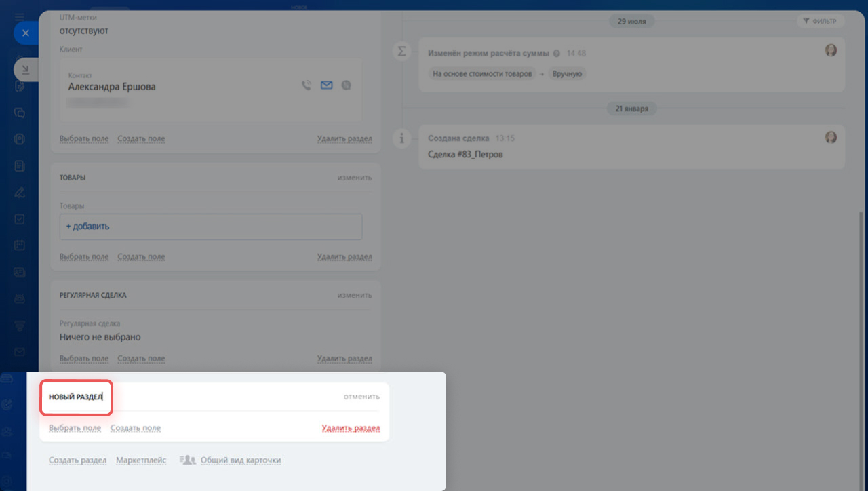Click Выбрать поле under Товары section
This screenshot has width=868, height=491.
tap(84, 257)
